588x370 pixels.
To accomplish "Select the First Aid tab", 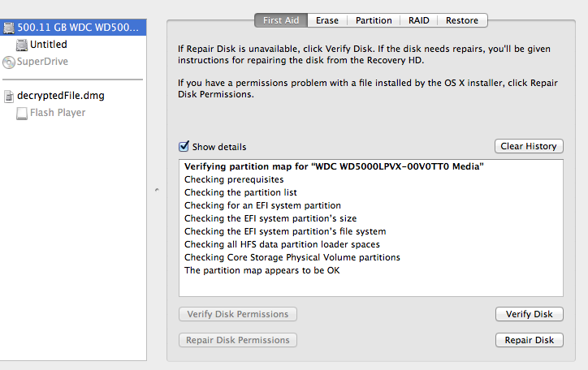I will 281,20.
